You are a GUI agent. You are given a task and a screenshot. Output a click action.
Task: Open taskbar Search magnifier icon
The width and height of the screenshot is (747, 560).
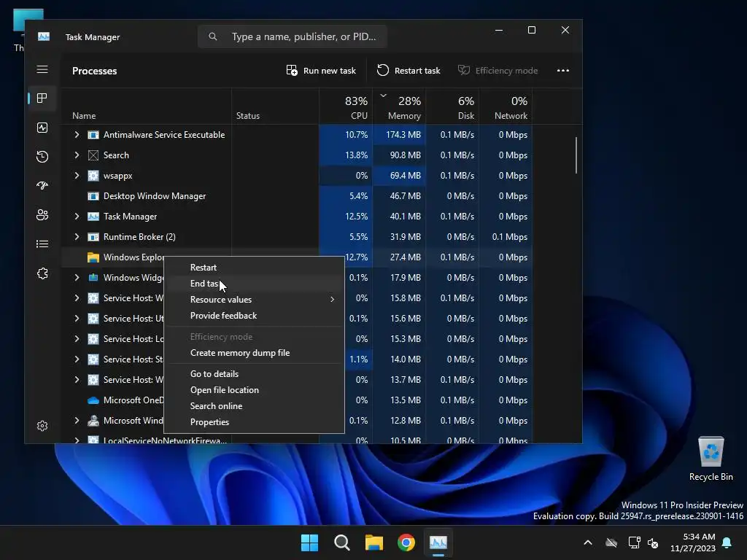[x=342, y=542]
